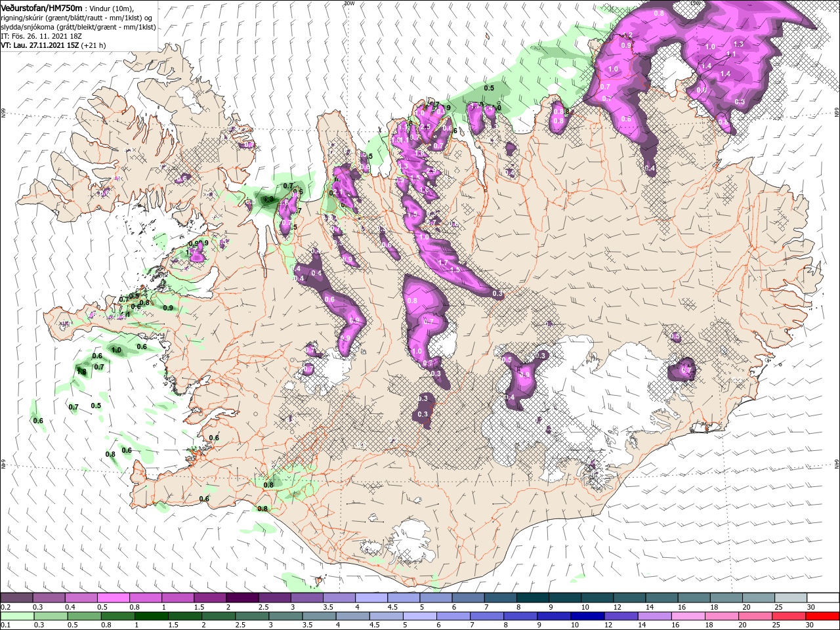Pick the rain swatch between 0.1 and 0.3
Image resolution: width=840 pixels, height=630 pixels.
tap(17, 616)
